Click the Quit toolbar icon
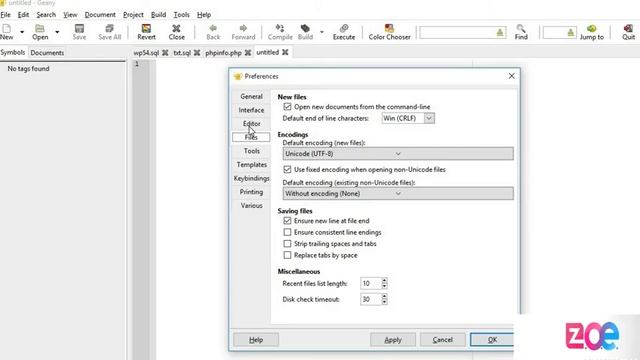Viewport: 640px width, 360px height. click(x=629, y=32)
